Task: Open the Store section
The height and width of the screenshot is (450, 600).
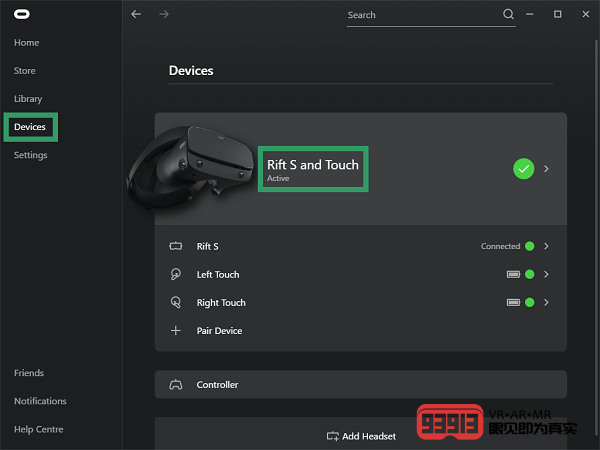Action: pos(25,71)
